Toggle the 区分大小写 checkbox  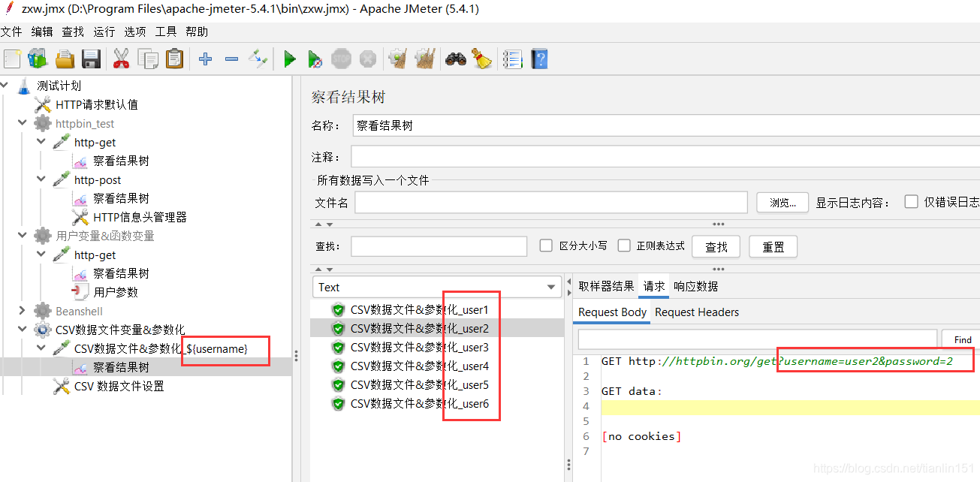coord(547,246)
